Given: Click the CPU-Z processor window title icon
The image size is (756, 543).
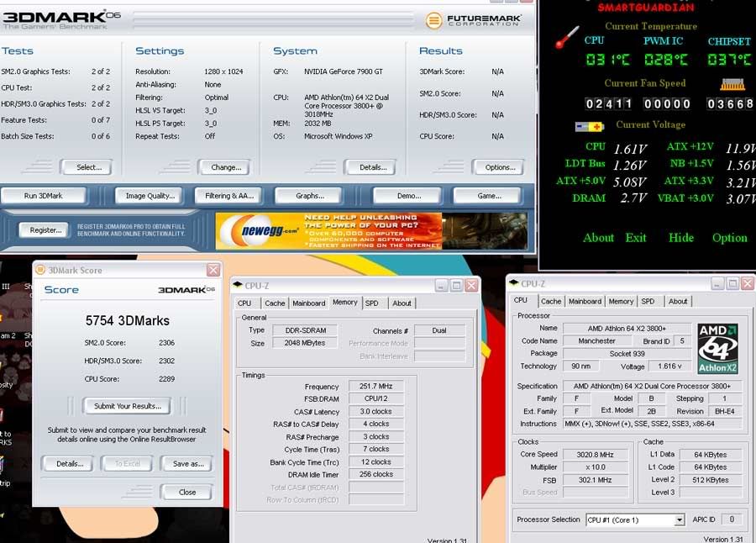Looking at the screenshot, I should pyautogui.click(x=513, y=282).
